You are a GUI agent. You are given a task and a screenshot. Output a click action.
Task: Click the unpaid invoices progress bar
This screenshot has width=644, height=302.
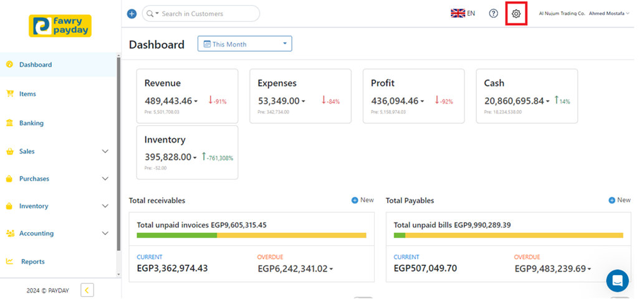tap(251, 235)
